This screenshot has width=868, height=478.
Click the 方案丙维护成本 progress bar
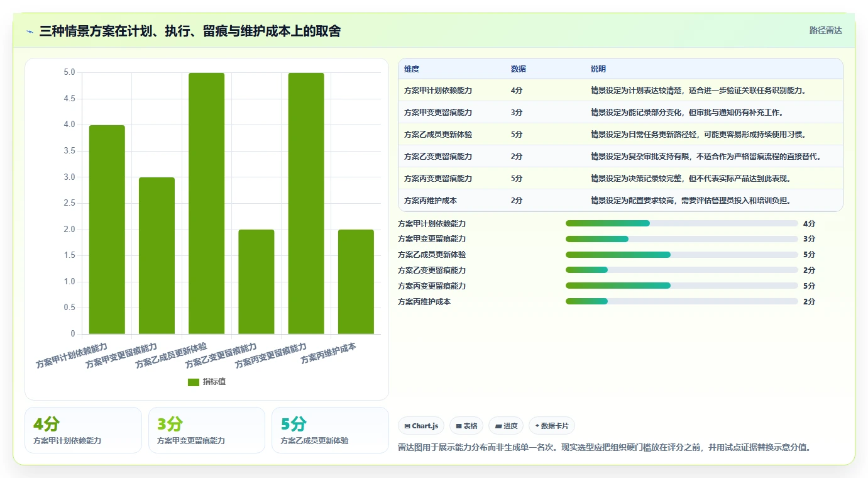(682, 301)
